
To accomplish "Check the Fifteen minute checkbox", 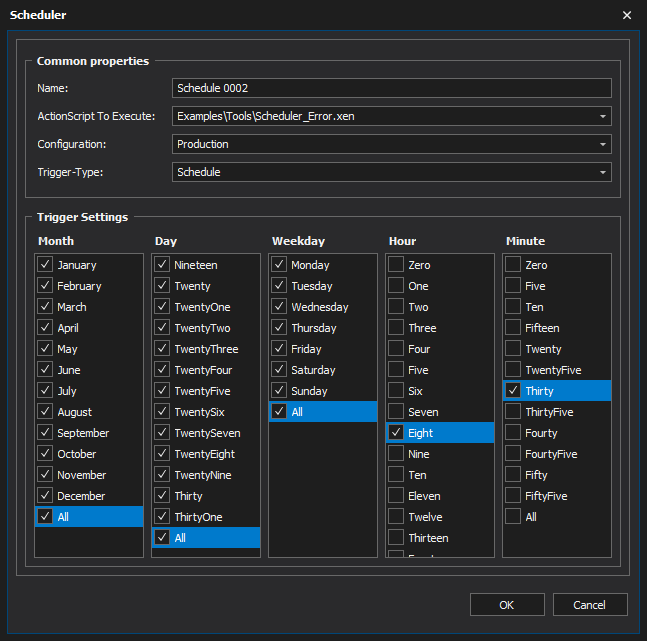I will click(513, 328).
